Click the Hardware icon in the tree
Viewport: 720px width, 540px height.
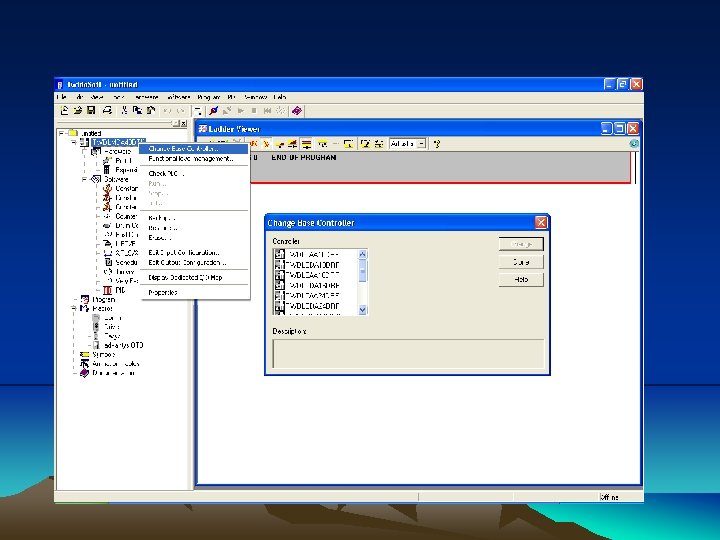(x=96, y=152)
